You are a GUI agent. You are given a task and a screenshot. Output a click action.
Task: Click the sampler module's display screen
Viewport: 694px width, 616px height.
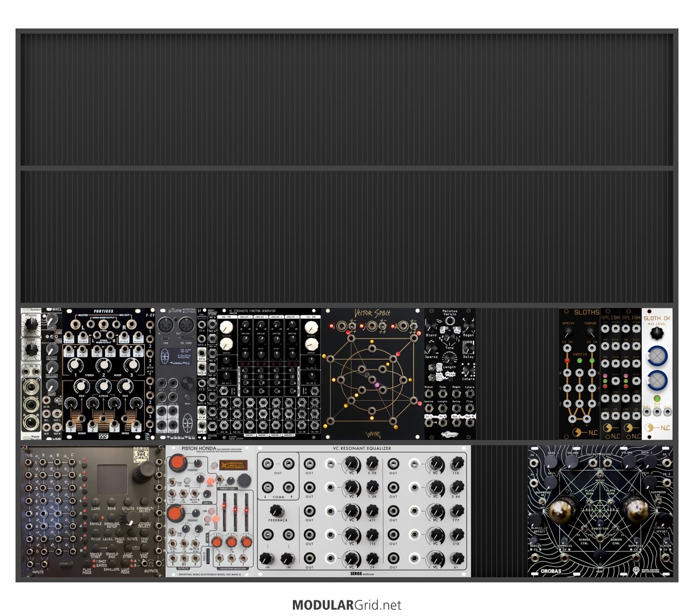coord(112,479)
